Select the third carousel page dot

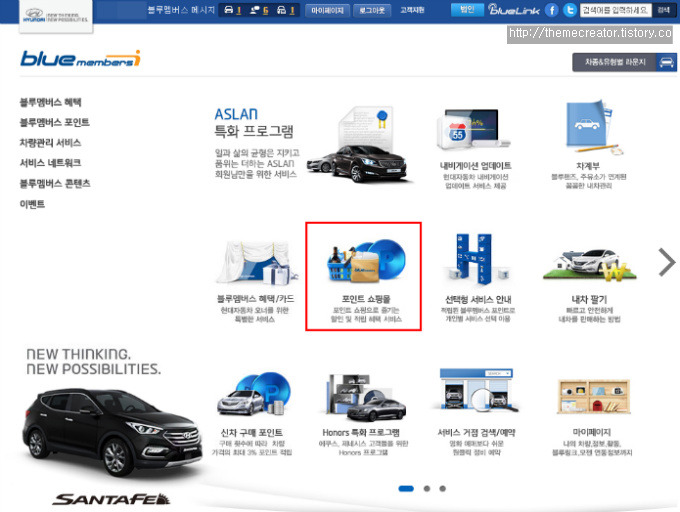(442, 489)
